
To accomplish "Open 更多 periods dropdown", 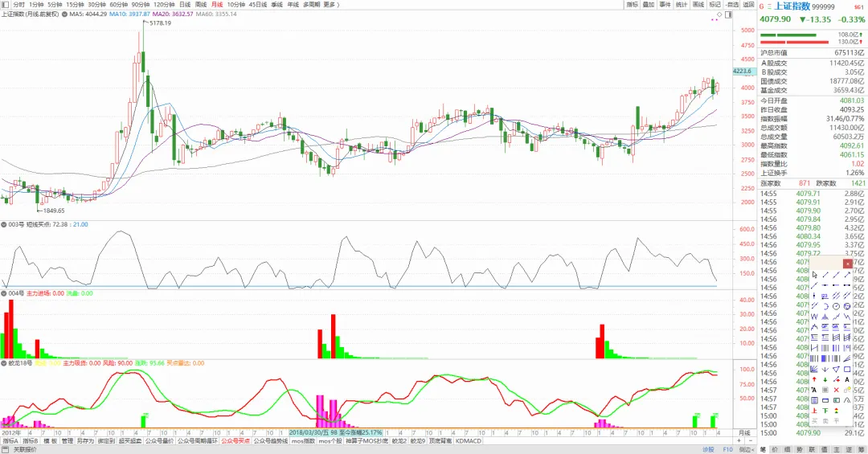I will (332, 5).
